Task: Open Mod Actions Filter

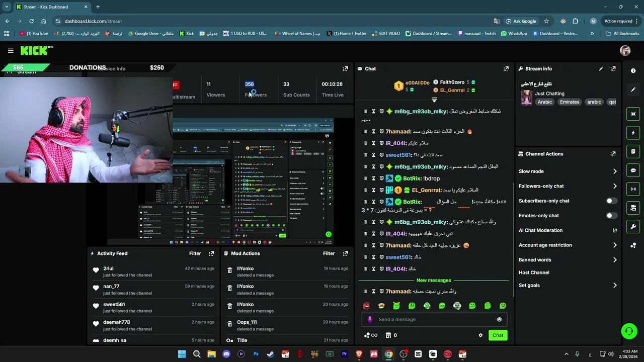Action: tap(329, 253)
